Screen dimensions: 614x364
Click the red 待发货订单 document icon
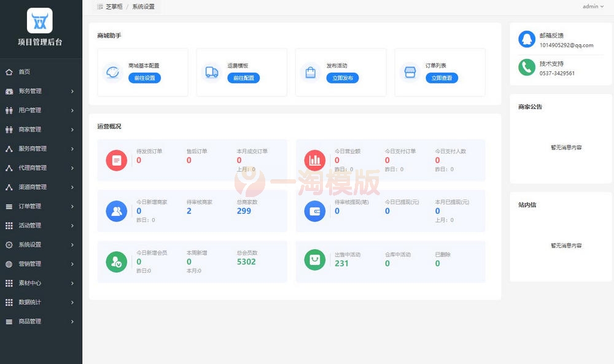click(x=116, y=160)
